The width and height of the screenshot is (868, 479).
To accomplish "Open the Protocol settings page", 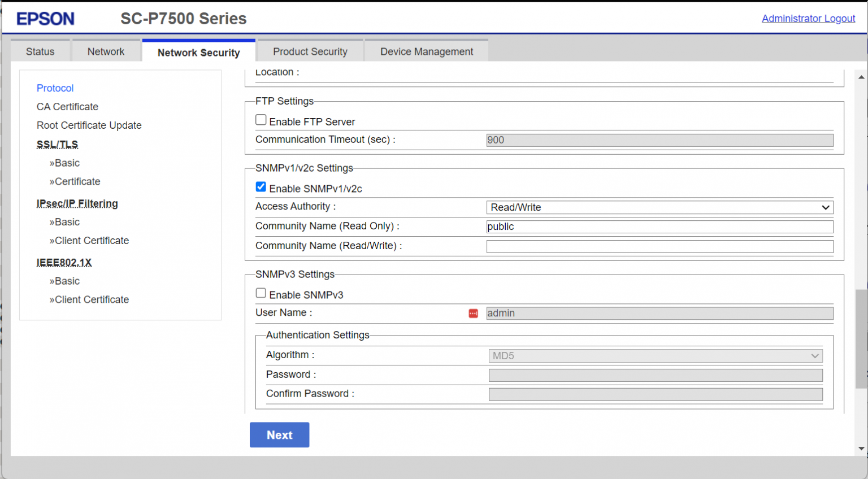I will (x=55, y=88).
